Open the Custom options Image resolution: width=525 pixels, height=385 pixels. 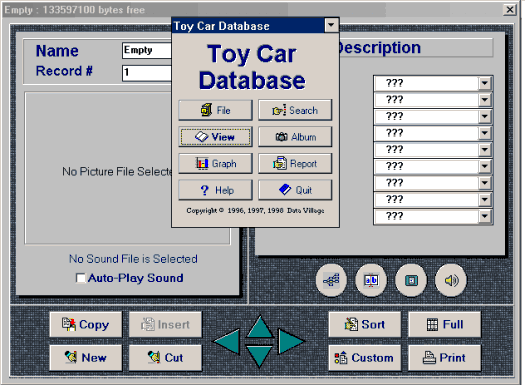pyautogui.click(x=365, y=358)
